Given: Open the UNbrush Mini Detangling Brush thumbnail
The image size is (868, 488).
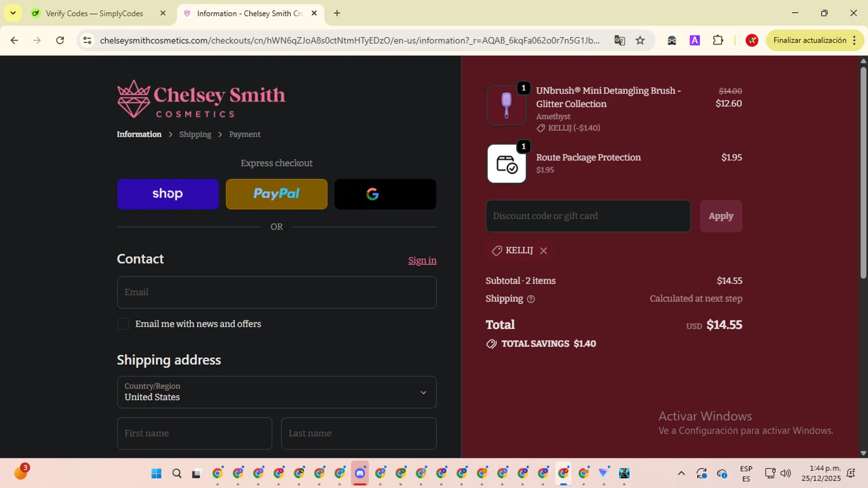Looking at the screenshot, I should tap(506, 105).
